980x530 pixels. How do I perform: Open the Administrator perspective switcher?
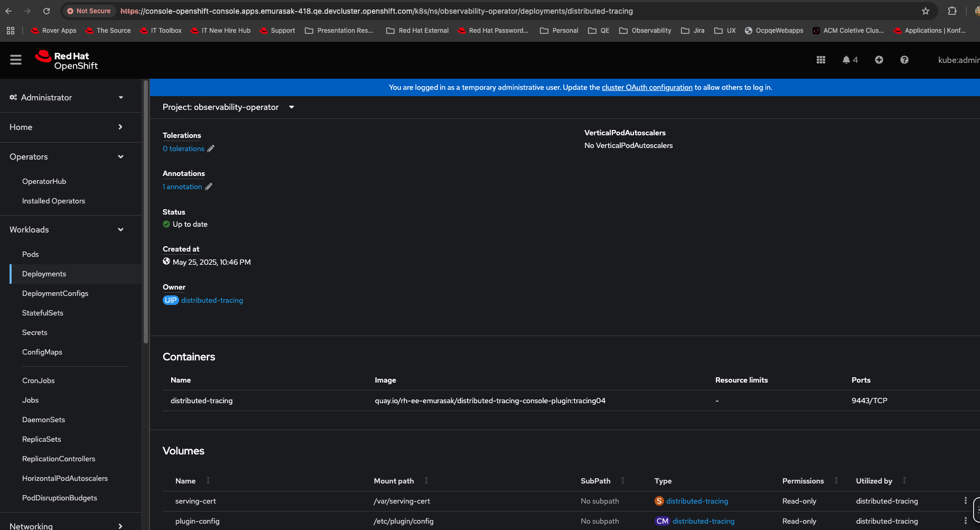[67, 98]
